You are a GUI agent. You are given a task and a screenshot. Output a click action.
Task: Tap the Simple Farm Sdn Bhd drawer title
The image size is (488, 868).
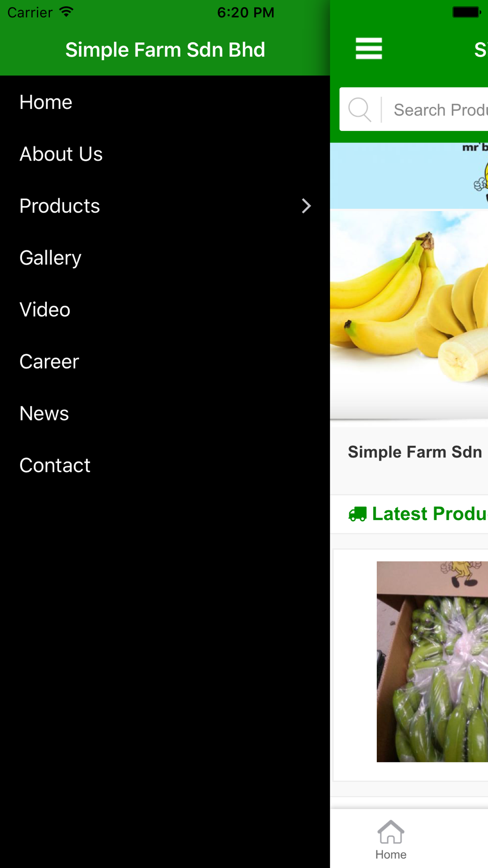coord(165,49)
